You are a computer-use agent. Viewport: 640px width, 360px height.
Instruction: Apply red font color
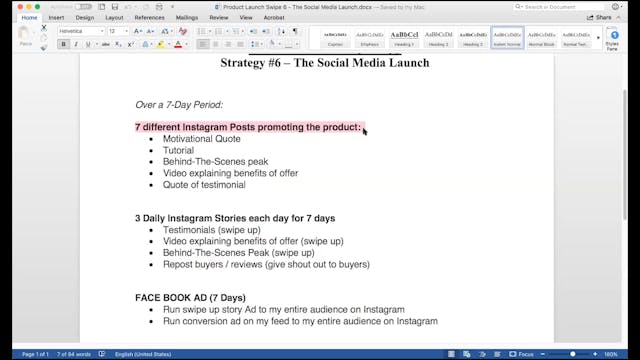(x=178, y=44)
